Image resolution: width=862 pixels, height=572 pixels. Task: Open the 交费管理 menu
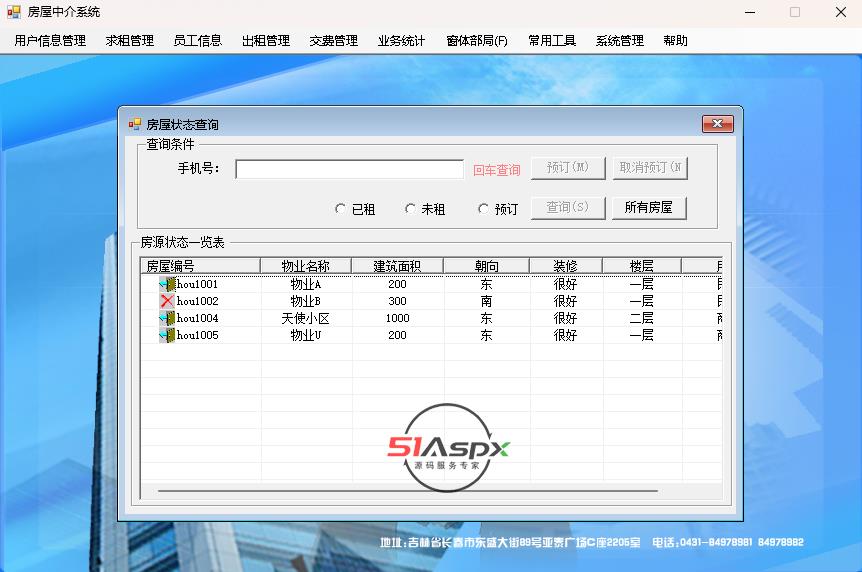(x=333, y=41)
